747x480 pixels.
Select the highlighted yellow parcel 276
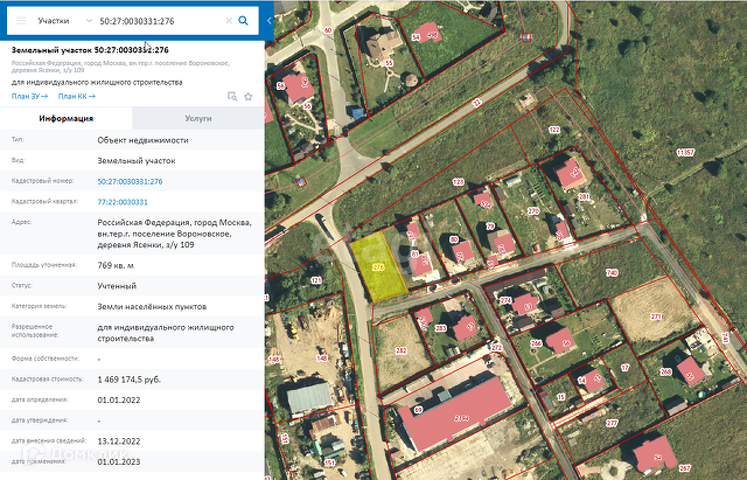(x=378, y=267)
